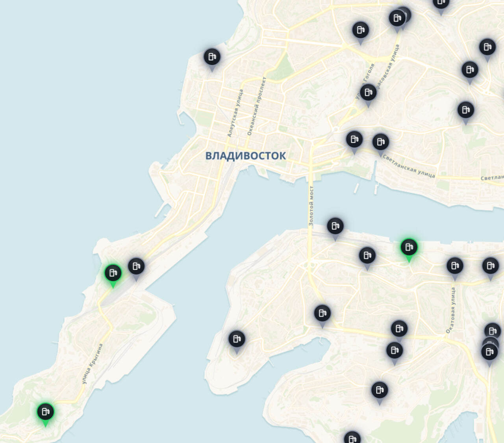
Task: Open the station marker on the northwest coast above Алеутская улица
Action: [212, 58]
